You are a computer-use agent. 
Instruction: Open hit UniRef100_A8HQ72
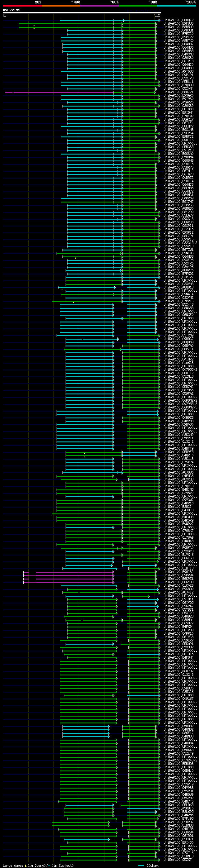(x=178, y=20)
